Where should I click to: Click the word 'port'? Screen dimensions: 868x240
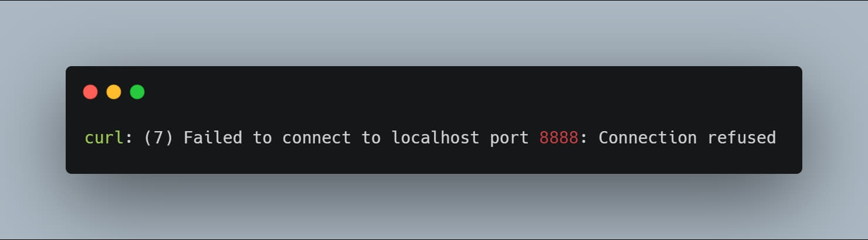pyautogui.click(x=509, y=139)
